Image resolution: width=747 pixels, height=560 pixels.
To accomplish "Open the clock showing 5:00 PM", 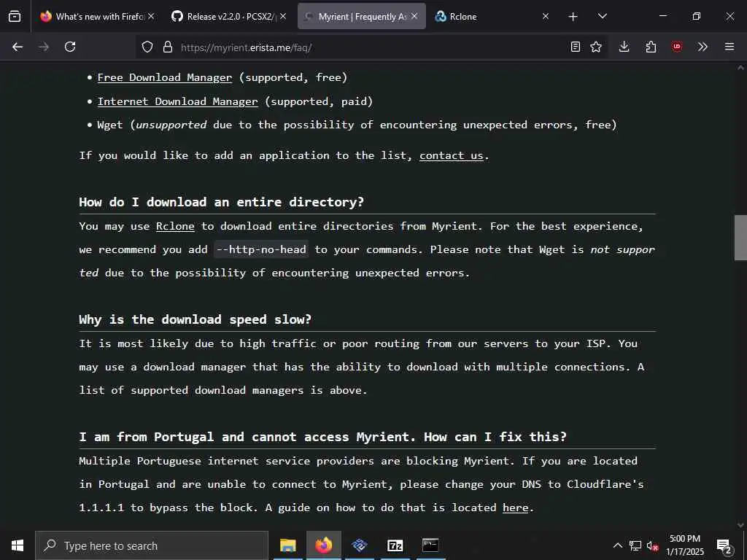I will tap(684, 545).
